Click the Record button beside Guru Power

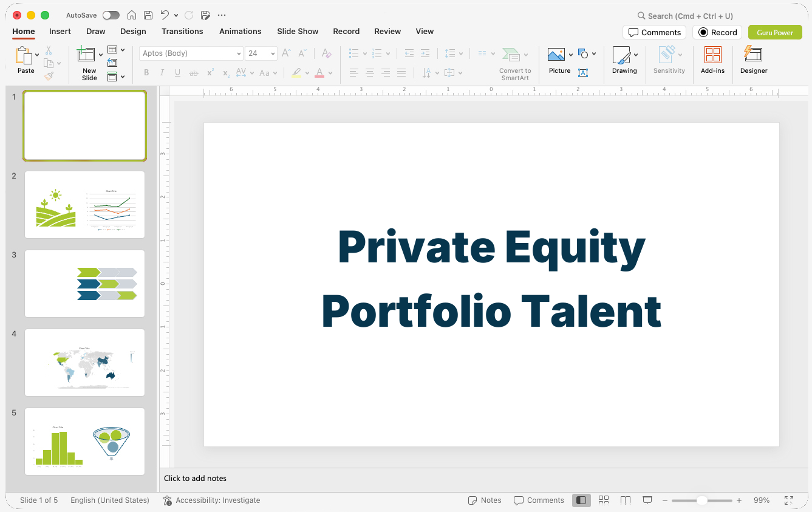718,32
